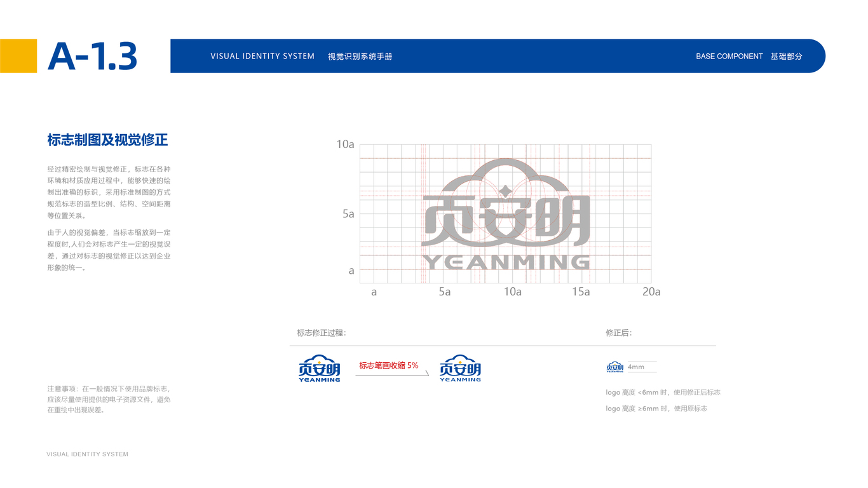The image size is (868, 488).
Task: Click "视觉识别系统手册" in the blue header
Action: pos(360,57)
